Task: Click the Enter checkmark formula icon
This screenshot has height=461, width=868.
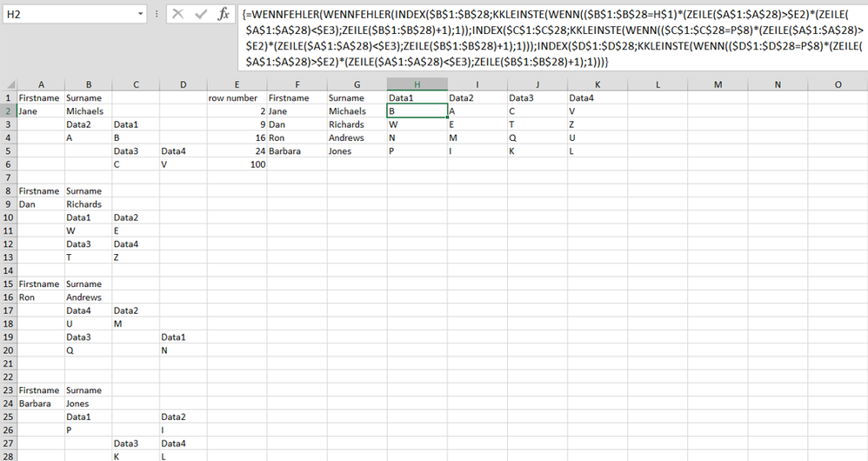Action: (201, 14)
